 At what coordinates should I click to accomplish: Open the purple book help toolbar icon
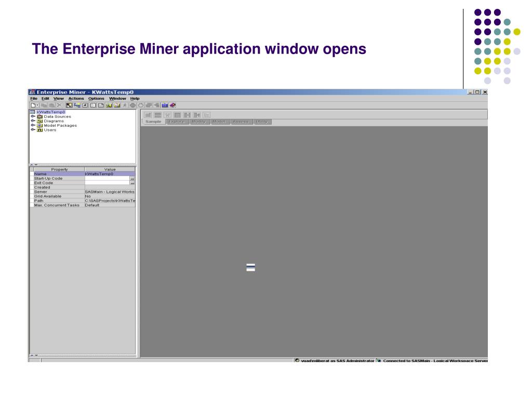pyautogui.click(x=172, y=105)
